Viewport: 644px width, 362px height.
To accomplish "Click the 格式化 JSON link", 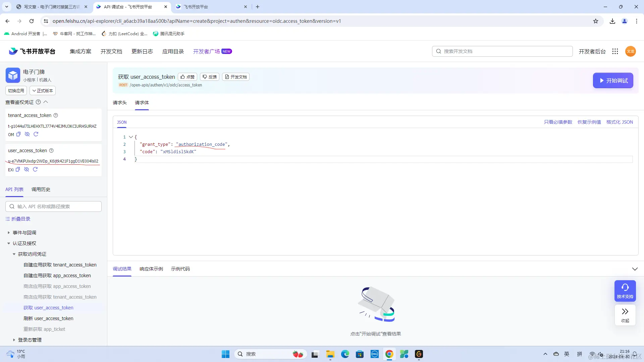I will [619, 122].
